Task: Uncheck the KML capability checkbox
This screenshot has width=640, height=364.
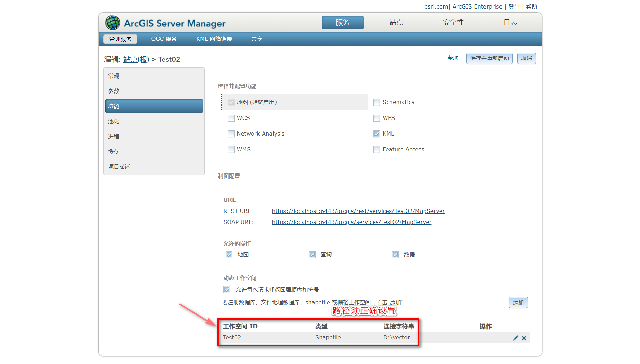Action: (x=377, y=134)
